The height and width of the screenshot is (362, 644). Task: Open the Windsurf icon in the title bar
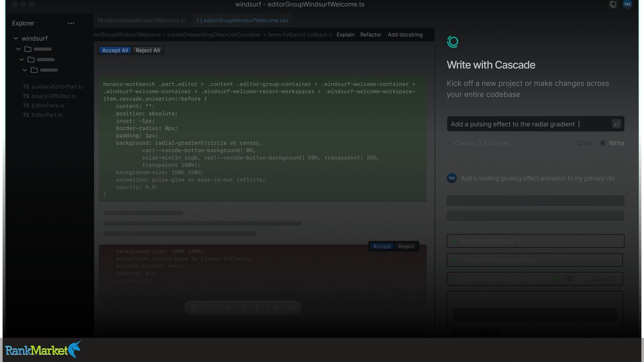613,4
